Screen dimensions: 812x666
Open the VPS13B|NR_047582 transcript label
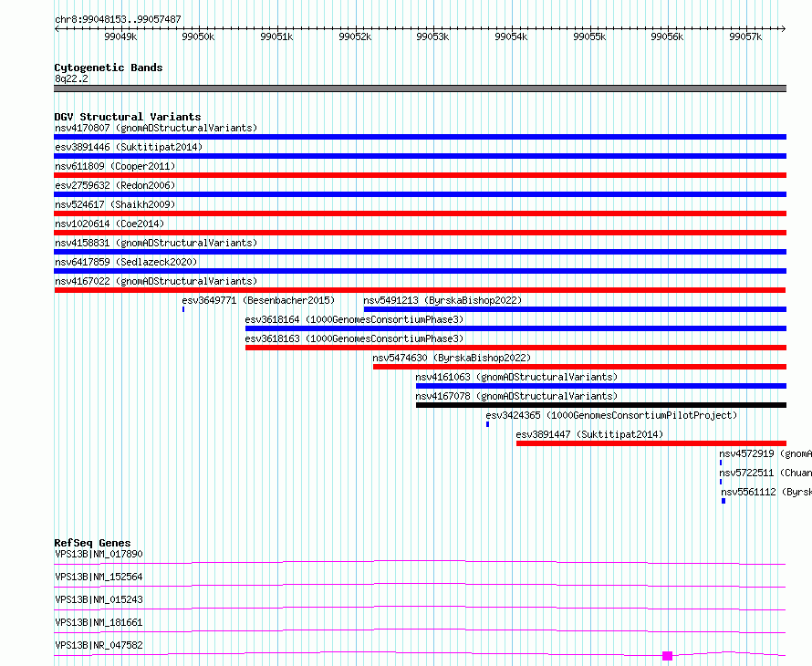(x=99, y=645)
